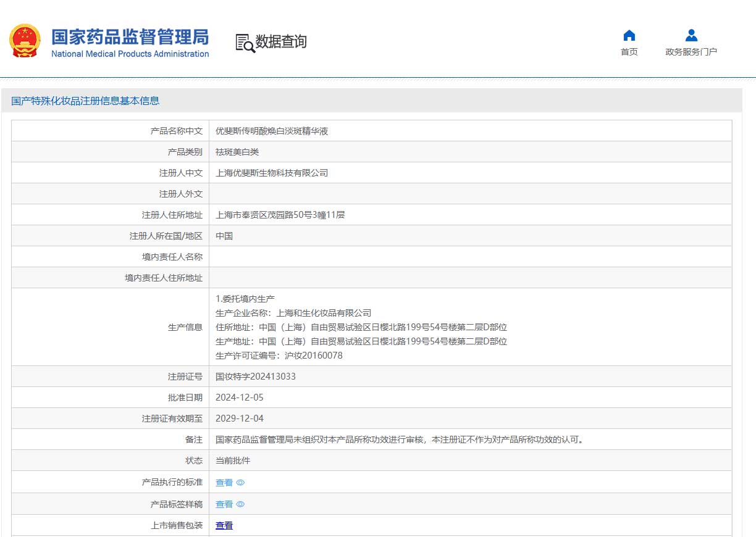Click the approval date 2024-12-05
The height and width of the screenshot is (537, 756).
point(239,398)
